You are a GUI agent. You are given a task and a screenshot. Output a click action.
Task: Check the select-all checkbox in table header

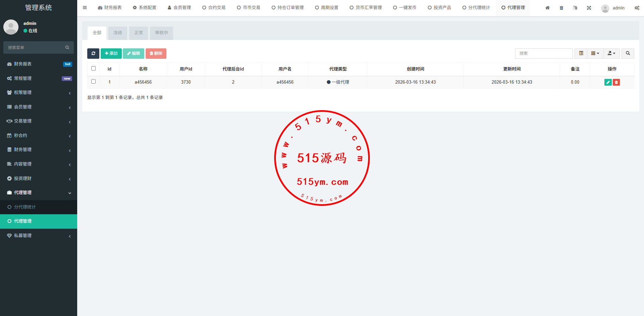94,69
